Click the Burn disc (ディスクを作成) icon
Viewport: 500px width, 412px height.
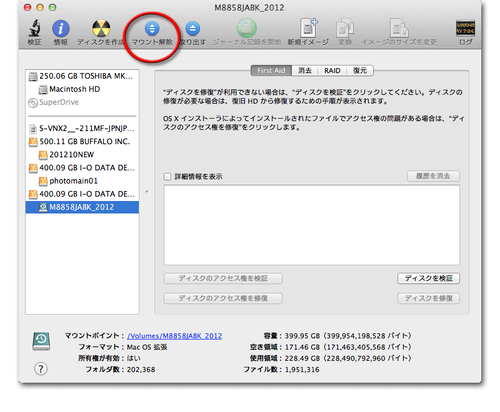101,28
